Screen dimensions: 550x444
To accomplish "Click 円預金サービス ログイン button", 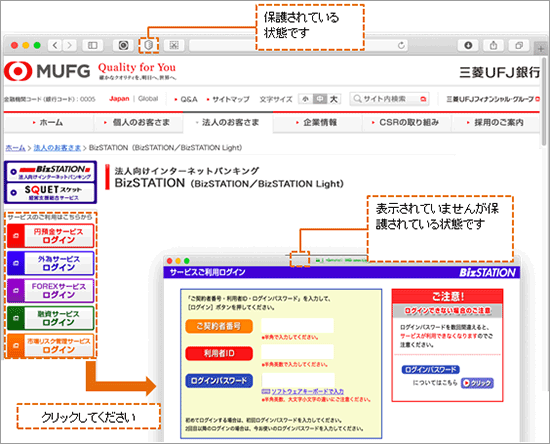I will click(51, 236).
